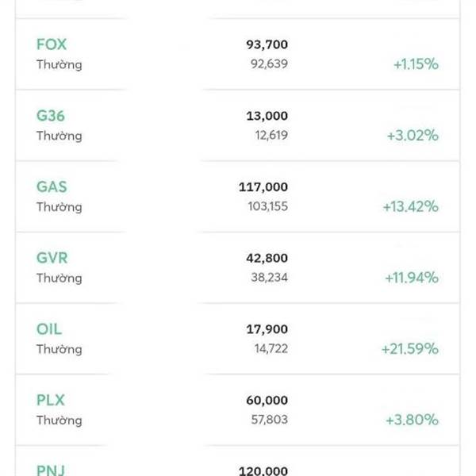Tap the GAS price 117,000
Image resolution: width=476 pixels, height=476 pixels.
[263, 187]
